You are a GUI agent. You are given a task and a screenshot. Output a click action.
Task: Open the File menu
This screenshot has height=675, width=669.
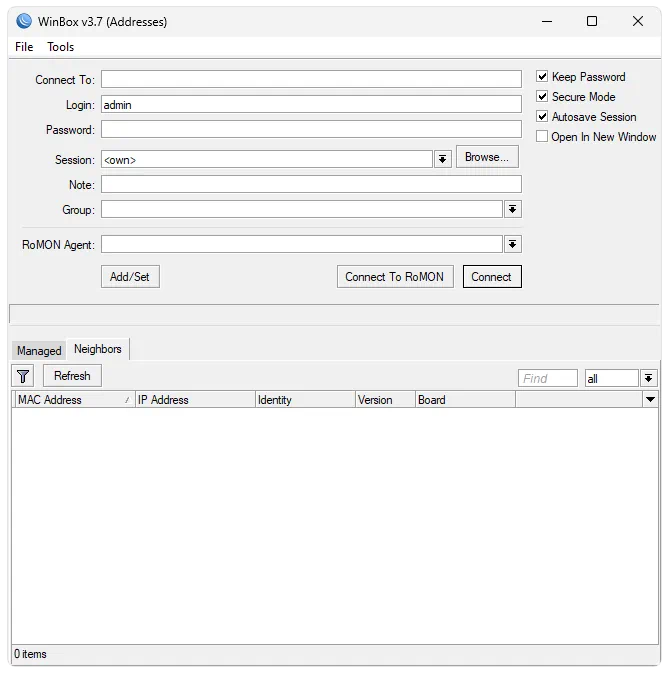pyautogui.click(x=24, y=46)
